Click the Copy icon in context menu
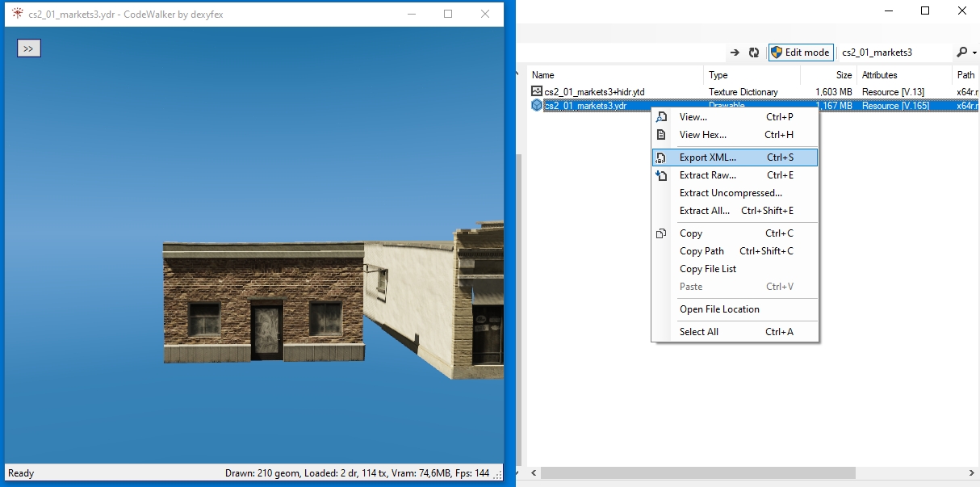The height and width of the screenshot is (487, 980). tap(662, 233)
